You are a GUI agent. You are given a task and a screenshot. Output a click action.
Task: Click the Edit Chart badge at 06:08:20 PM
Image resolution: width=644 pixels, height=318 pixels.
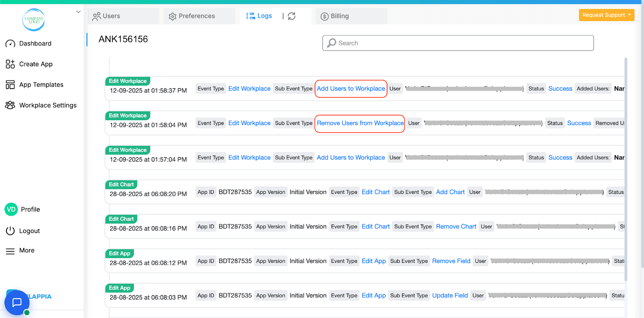click(x=121, y=185)
